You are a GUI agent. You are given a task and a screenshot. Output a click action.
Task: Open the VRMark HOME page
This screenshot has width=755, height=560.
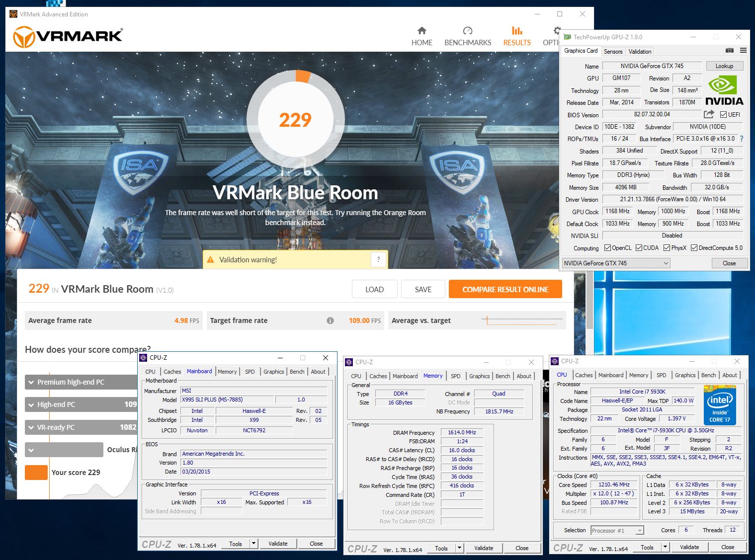click(421, 37)
